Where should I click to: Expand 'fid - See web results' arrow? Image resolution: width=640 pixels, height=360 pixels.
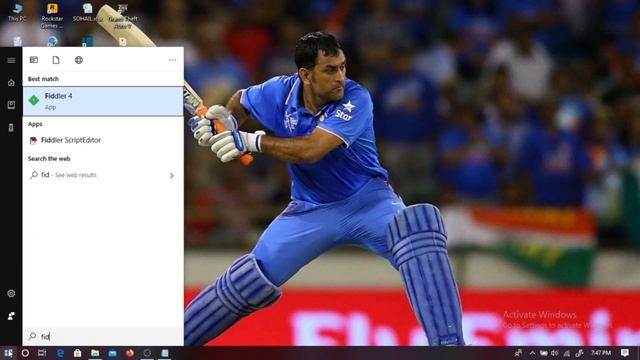click(171, 176)
